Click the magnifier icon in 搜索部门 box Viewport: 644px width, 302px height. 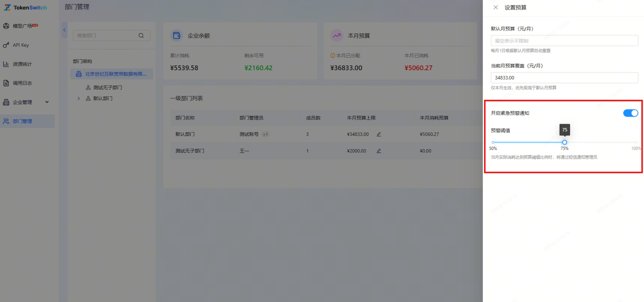pyautogui.click(x=141, y=36)
